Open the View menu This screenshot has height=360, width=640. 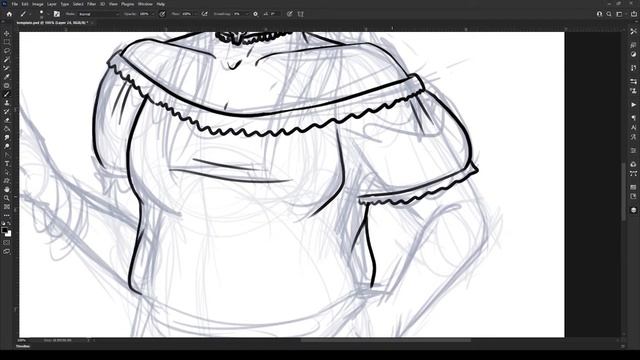coord(113,4)
